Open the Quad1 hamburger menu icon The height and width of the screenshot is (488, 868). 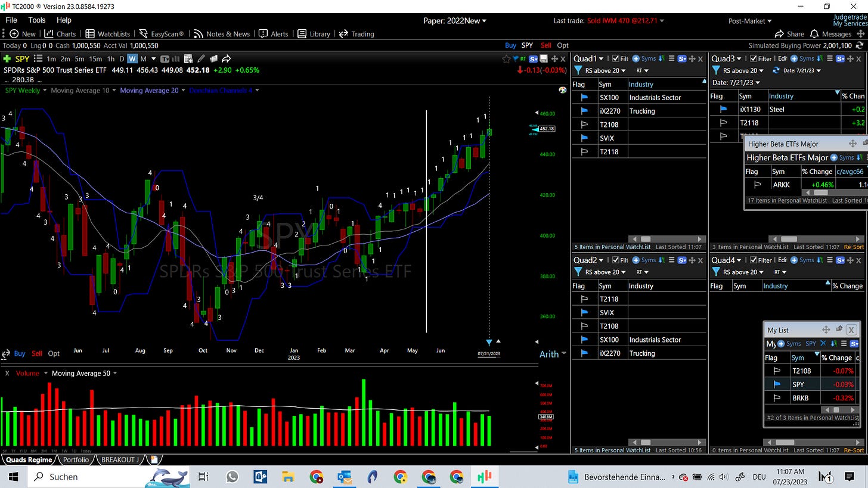(671, 58)
